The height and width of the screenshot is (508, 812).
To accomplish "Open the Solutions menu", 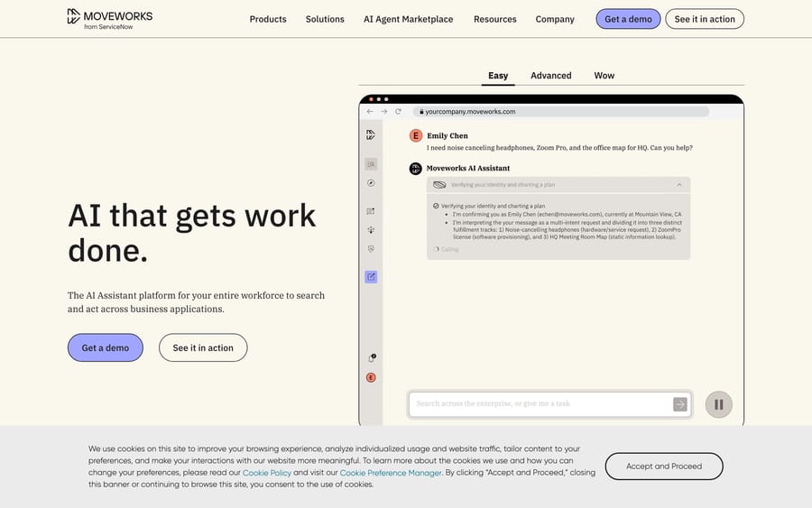I will 325,19.
